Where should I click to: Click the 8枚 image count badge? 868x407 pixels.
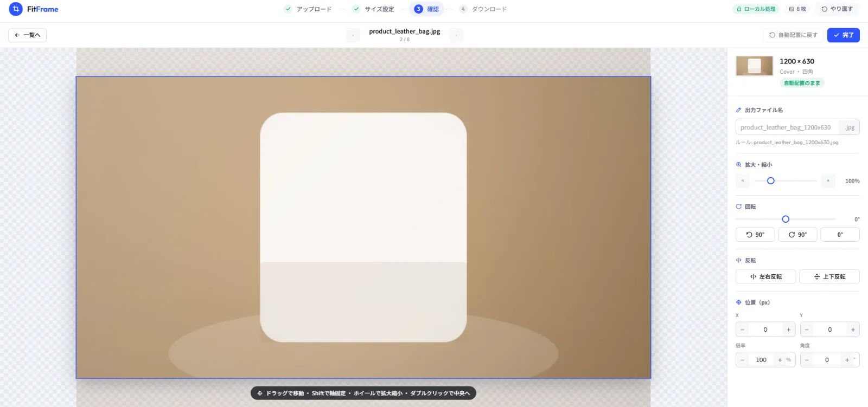point(797,9)
